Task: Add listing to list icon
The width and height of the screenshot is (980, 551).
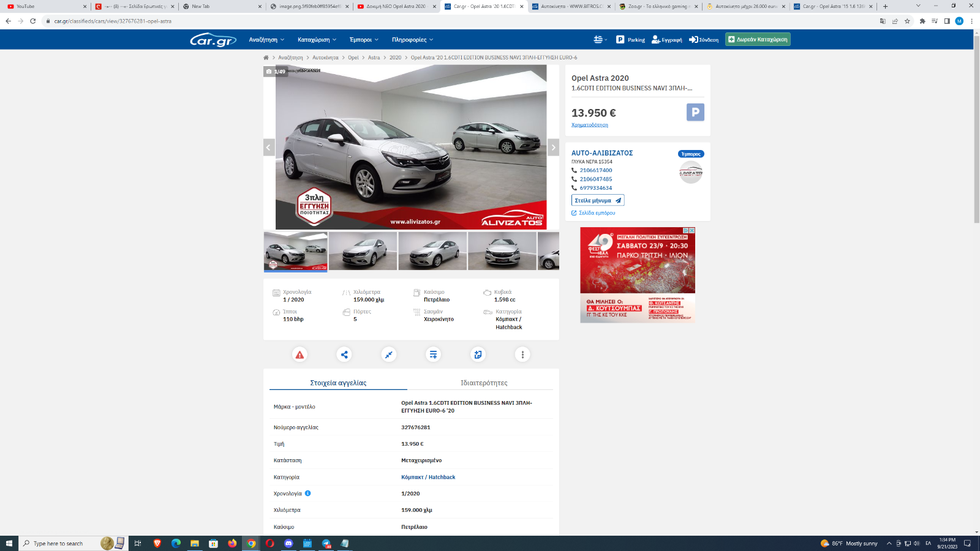Action: click(x=433, y=354)
